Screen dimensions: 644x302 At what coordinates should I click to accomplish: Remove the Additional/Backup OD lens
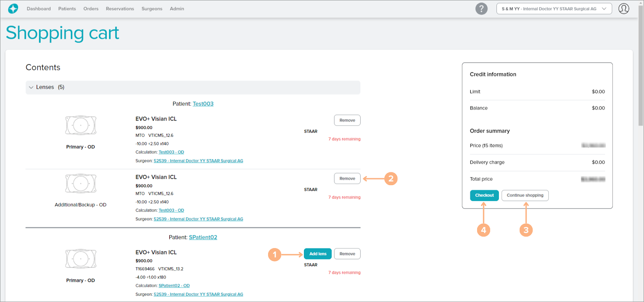point(347,178)
